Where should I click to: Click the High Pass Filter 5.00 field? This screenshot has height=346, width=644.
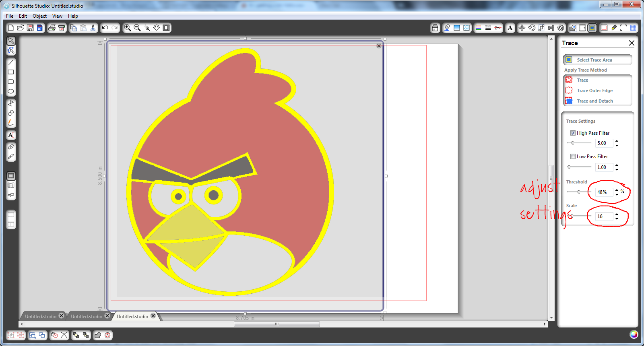[x=604, y=143]
